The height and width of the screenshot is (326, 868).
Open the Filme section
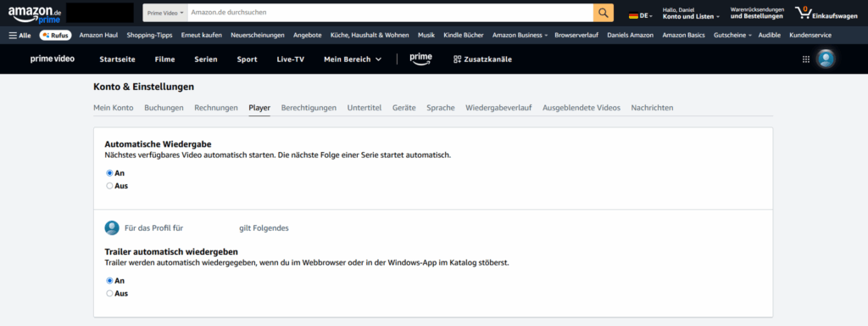click(165, 59)
